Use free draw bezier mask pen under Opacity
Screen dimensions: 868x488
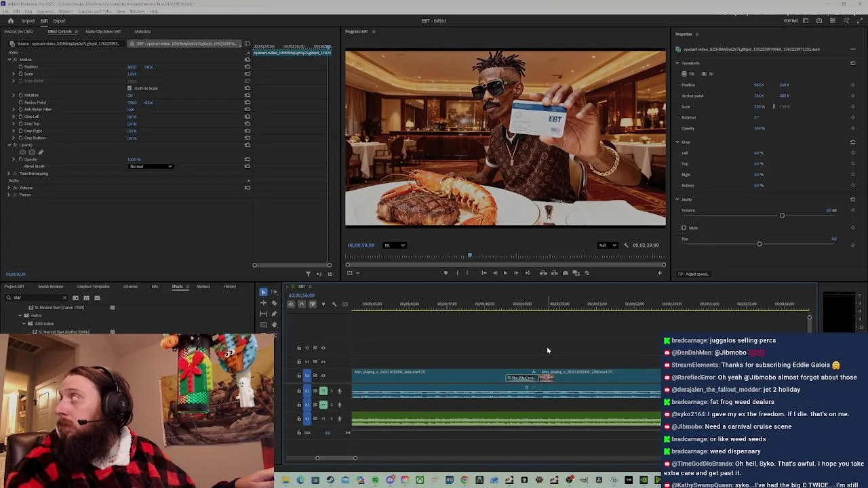40,152
